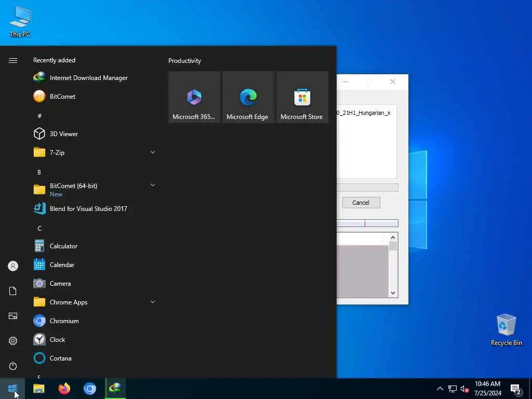Image resolution: width=532 pixels, height=399 pixels.
Task: Launch BitComet from Recently added list
Action: click(95, 96)
